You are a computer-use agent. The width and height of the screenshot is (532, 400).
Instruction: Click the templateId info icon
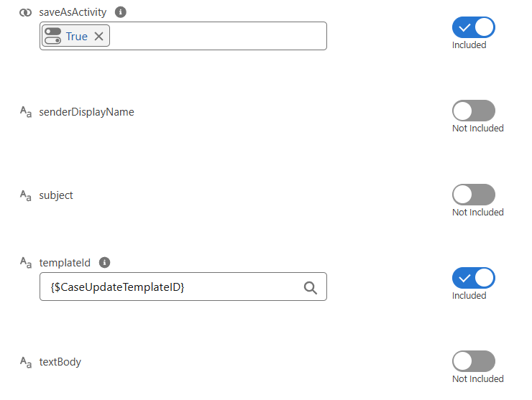(104, 262)
